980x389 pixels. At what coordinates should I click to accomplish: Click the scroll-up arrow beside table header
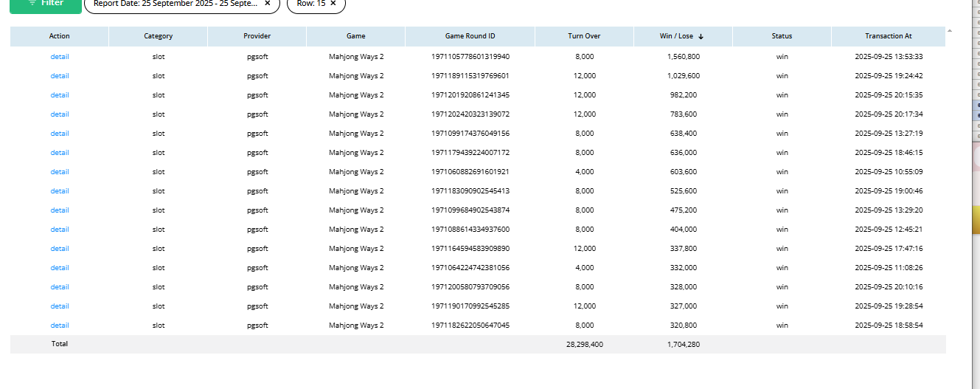(x=949, y=30)
